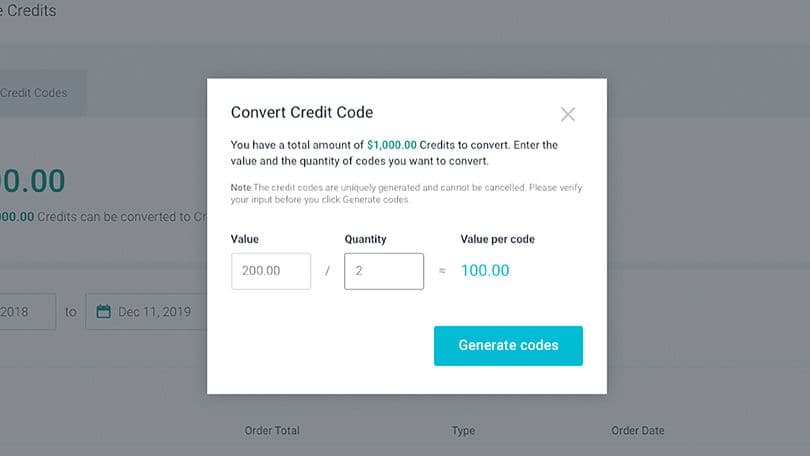The width and height of the screenshot is (810, 456).
Task: Click the Quantity field label
Action: [365, 240]
